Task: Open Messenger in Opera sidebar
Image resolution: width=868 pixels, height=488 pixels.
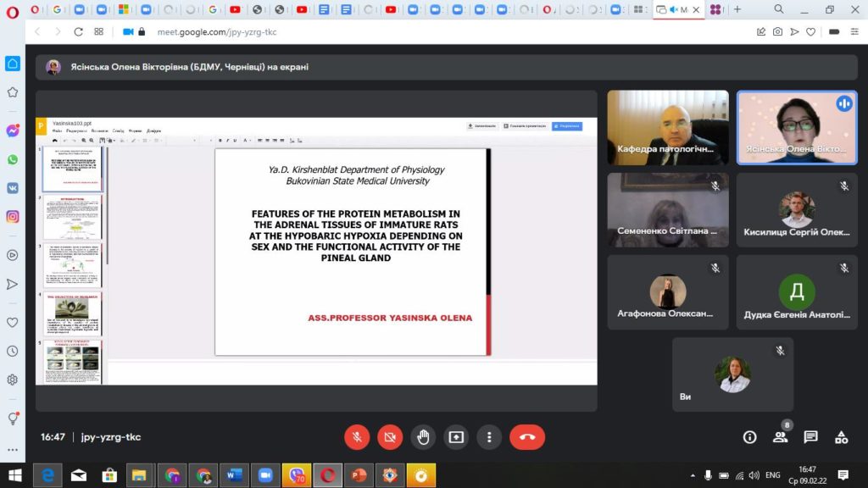Action: [x=13, y=131]
